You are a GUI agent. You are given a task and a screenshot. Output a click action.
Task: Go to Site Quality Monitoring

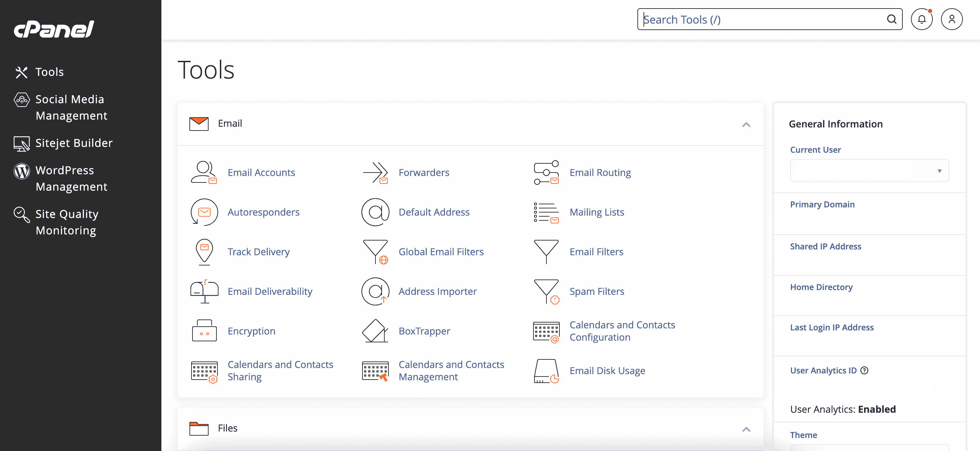point(67,222)
